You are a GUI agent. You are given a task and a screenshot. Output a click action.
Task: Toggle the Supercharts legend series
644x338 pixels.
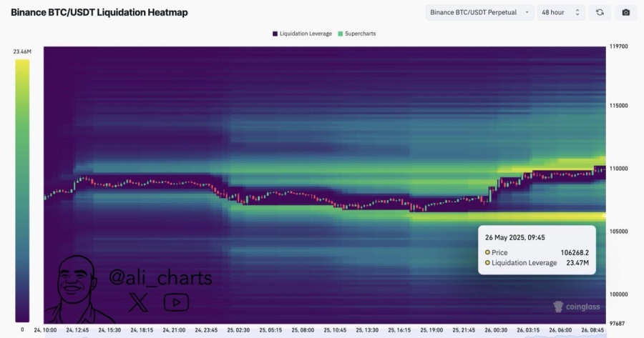(356, 34)
